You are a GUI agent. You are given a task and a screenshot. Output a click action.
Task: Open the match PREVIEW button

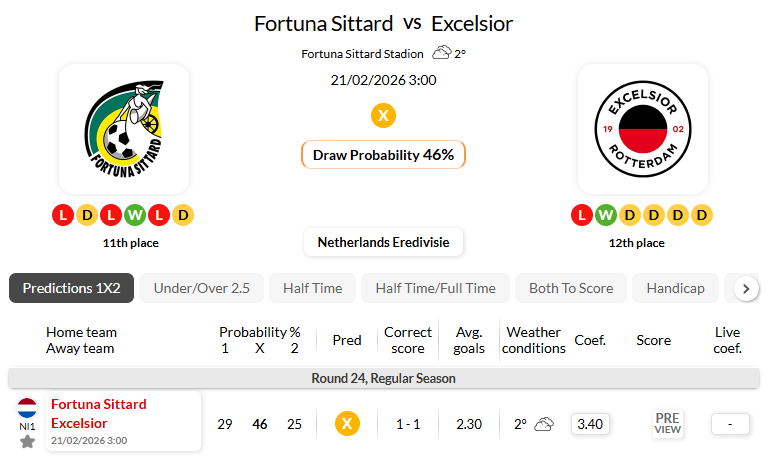click(x=667, y=424)
